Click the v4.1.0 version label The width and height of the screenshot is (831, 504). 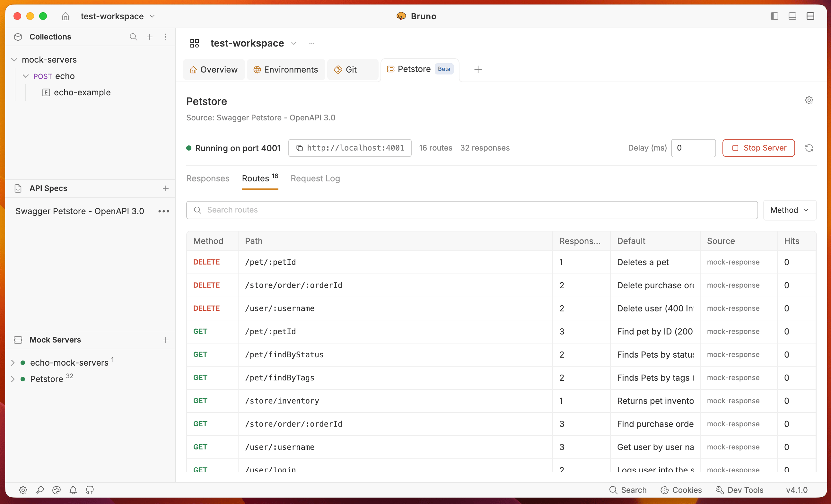797,490
